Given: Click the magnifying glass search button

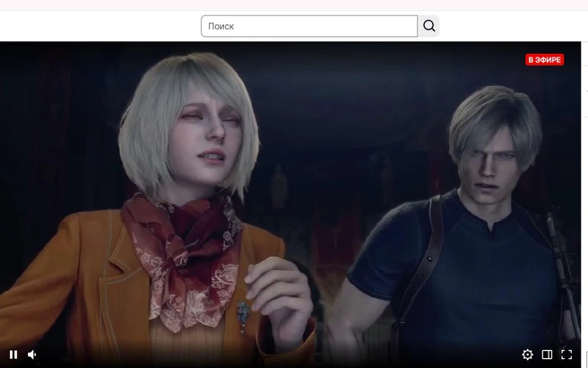Looking at the screenshot, I should tap(428, 26).
